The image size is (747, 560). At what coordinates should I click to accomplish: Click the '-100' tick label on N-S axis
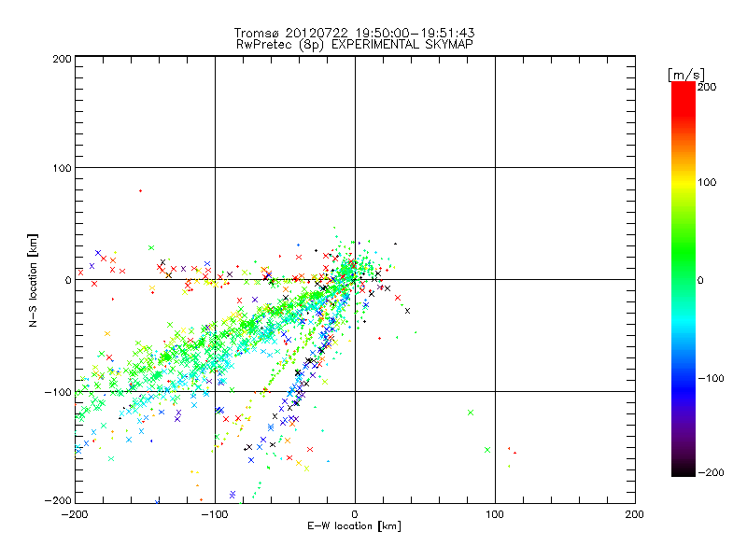58,392
